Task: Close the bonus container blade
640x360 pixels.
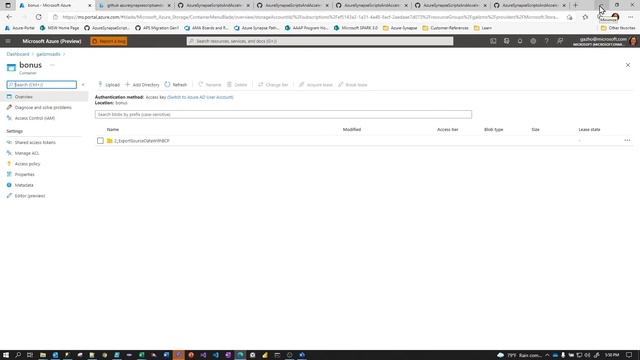Action: click(x=628, y=65)
